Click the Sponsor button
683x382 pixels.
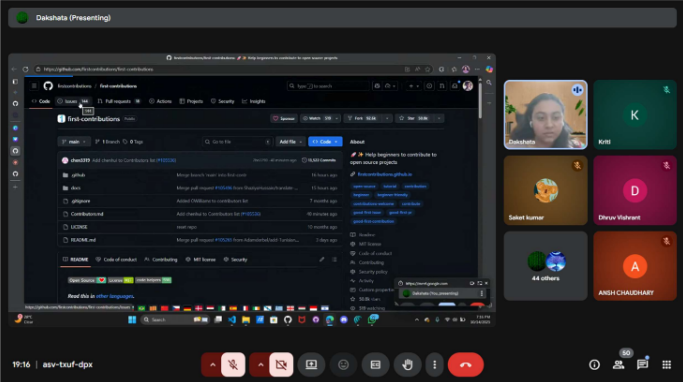[x=284, y=118]
